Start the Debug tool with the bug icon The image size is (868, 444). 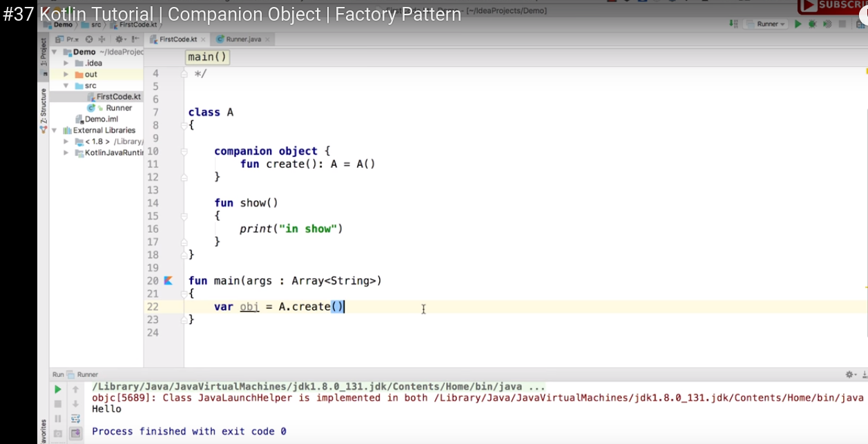pos(812,23)
